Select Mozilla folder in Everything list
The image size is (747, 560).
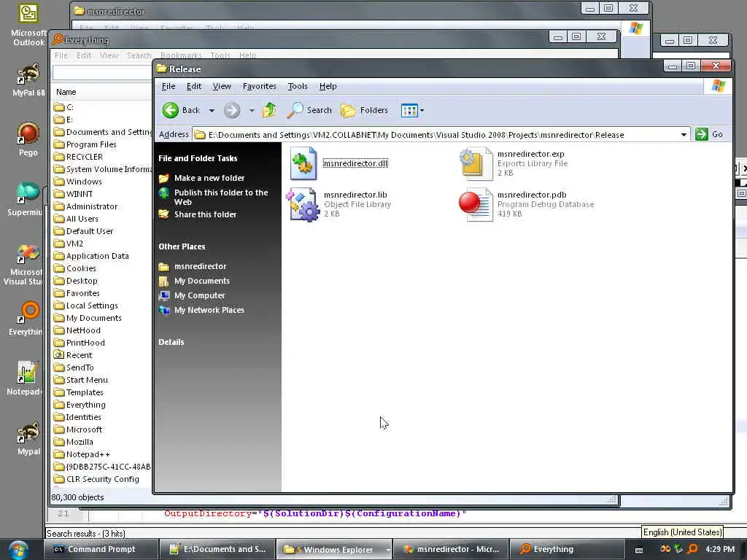(x=80, y=441)
